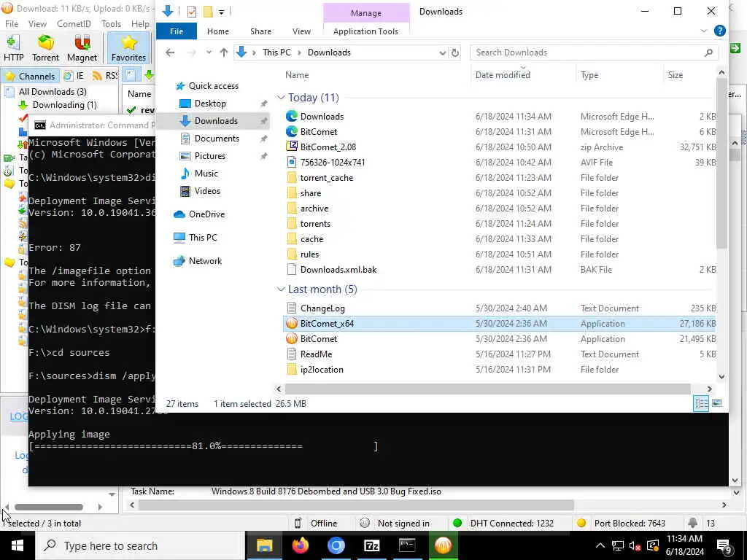Open Pictures in navigation pane

(x=209, y=156)
